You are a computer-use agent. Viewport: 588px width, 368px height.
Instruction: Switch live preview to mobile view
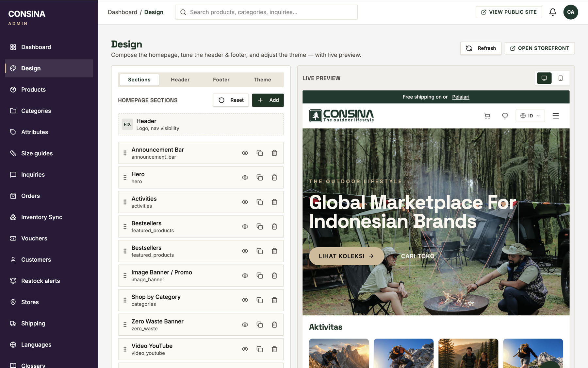tap(561, 78)
